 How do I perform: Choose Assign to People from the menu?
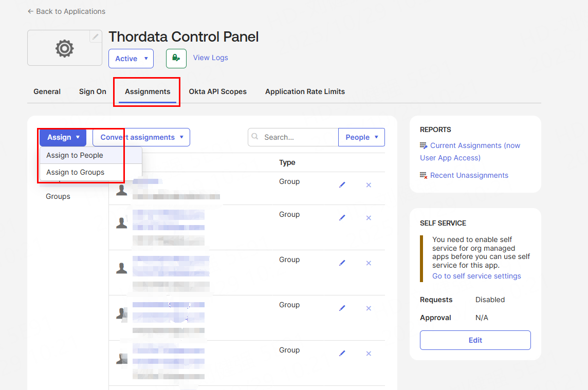tap(75, 155)
